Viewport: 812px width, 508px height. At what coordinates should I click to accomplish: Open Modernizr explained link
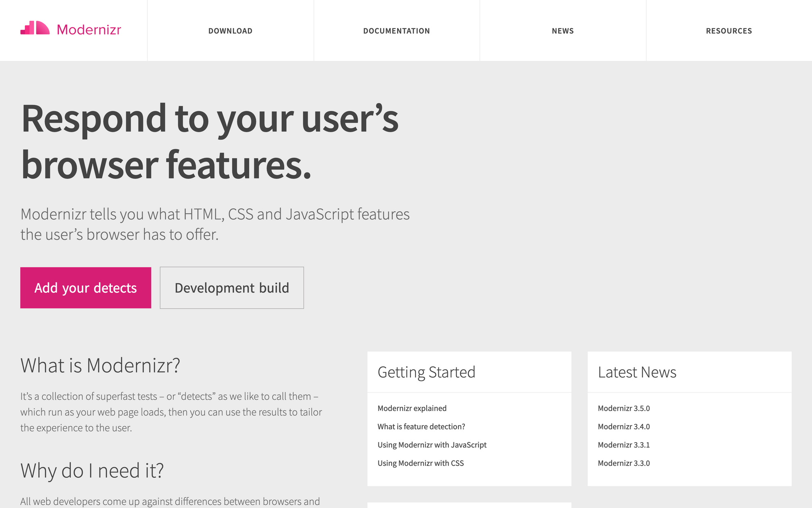pos(412,408)
